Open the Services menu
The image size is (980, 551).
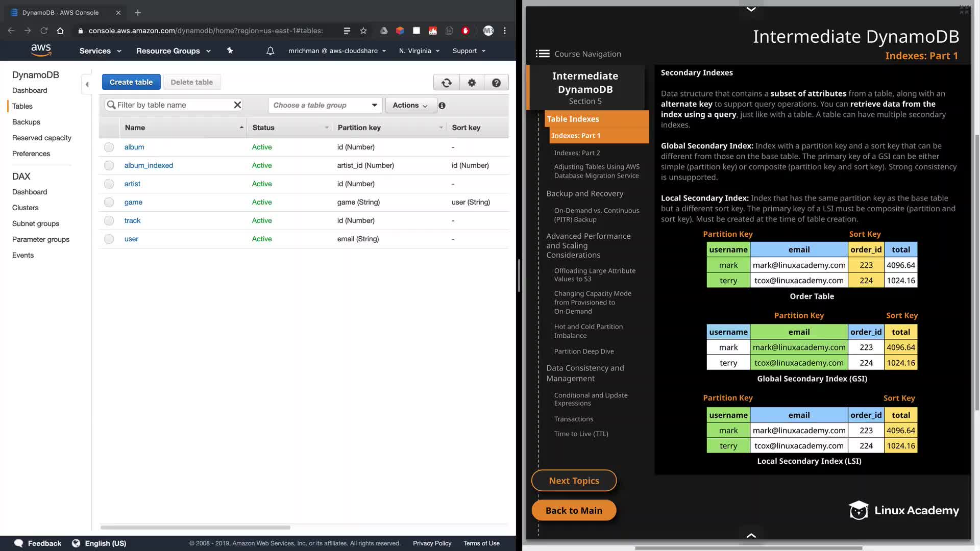tap(100, 51)
